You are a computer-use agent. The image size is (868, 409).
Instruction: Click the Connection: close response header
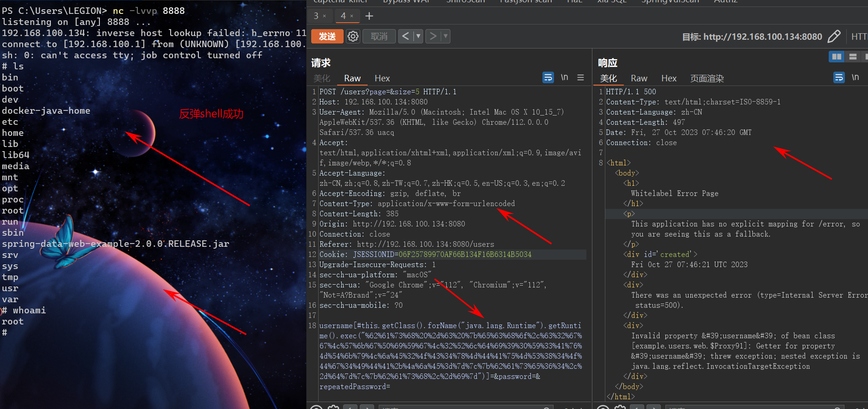[x=641, y=142]
